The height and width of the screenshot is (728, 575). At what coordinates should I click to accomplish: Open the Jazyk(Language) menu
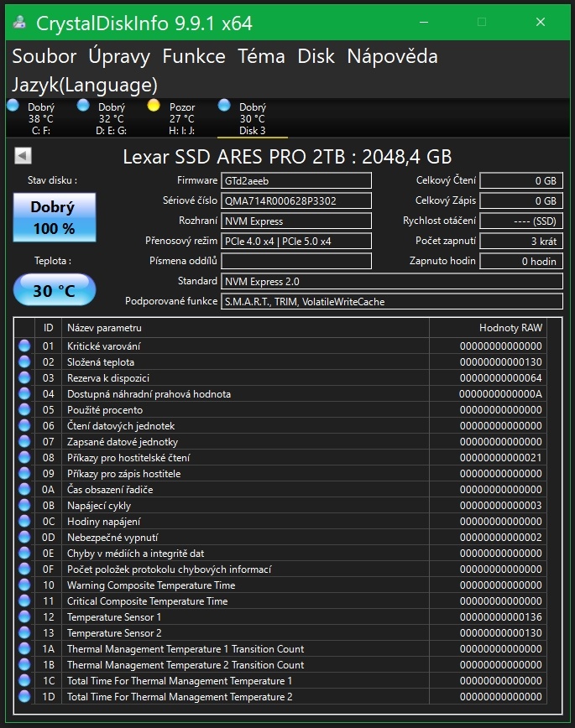click(x=85, y=85)
